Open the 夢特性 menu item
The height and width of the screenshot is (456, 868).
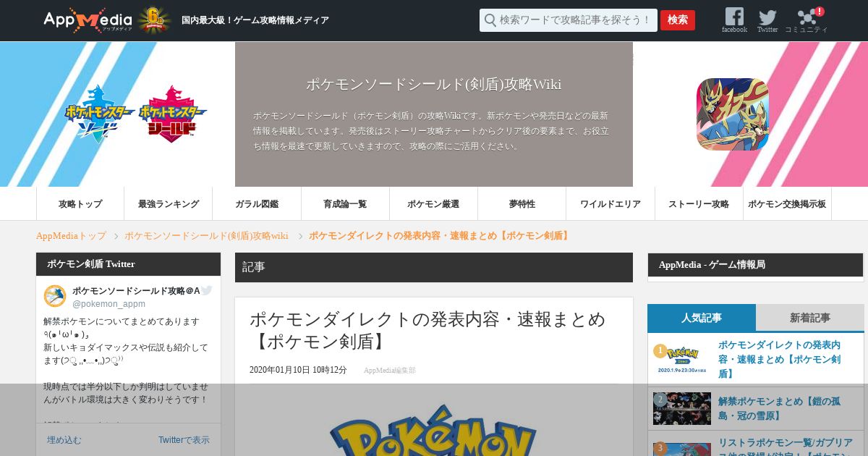(x=522, y=204)
